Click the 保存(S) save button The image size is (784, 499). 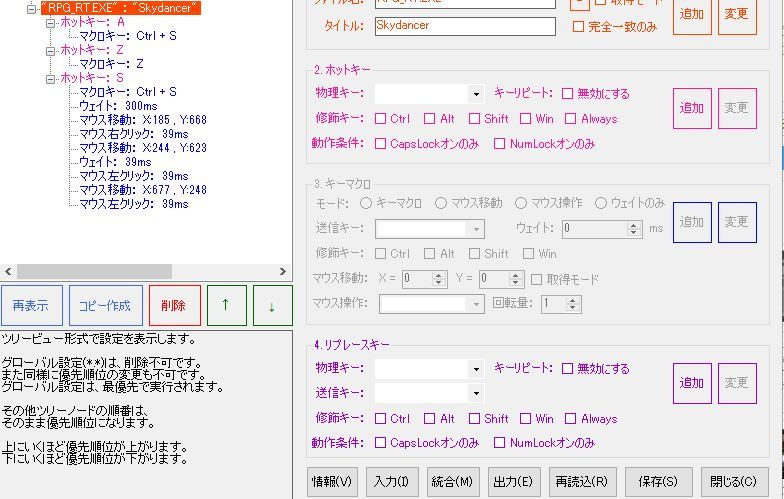[x=658, y=482]
